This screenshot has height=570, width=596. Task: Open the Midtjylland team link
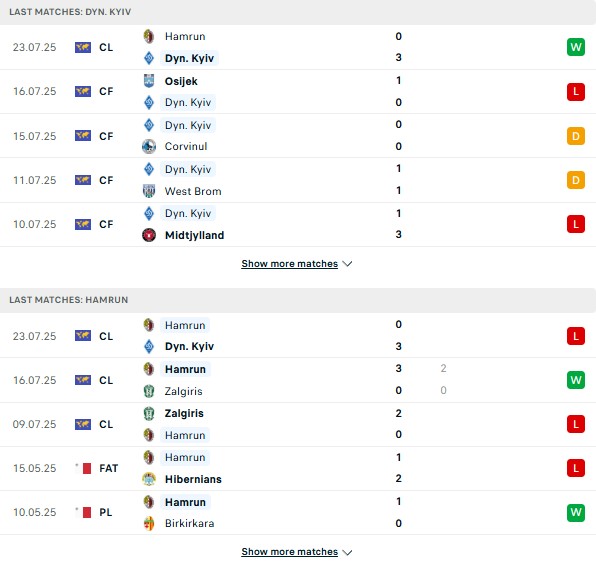point(194,235)
